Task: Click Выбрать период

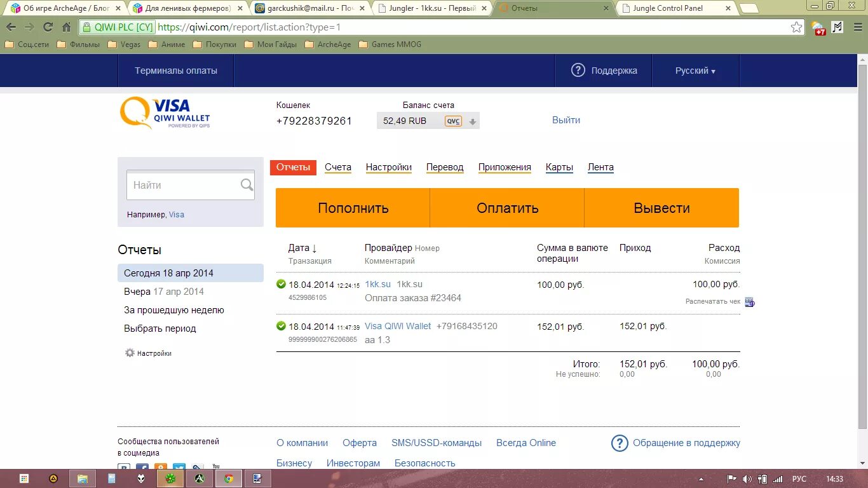Action: coord(160,329)
